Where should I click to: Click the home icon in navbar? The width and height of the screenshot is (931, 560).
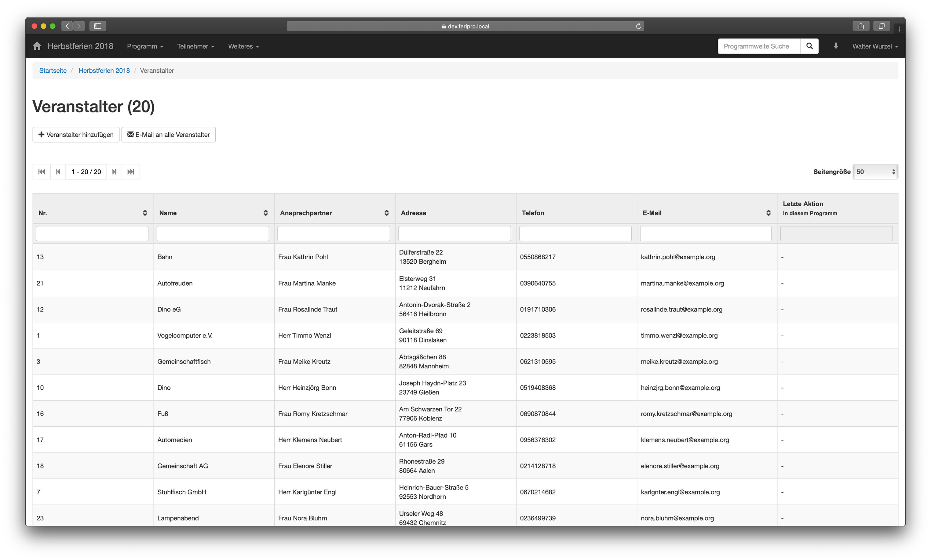37,46
